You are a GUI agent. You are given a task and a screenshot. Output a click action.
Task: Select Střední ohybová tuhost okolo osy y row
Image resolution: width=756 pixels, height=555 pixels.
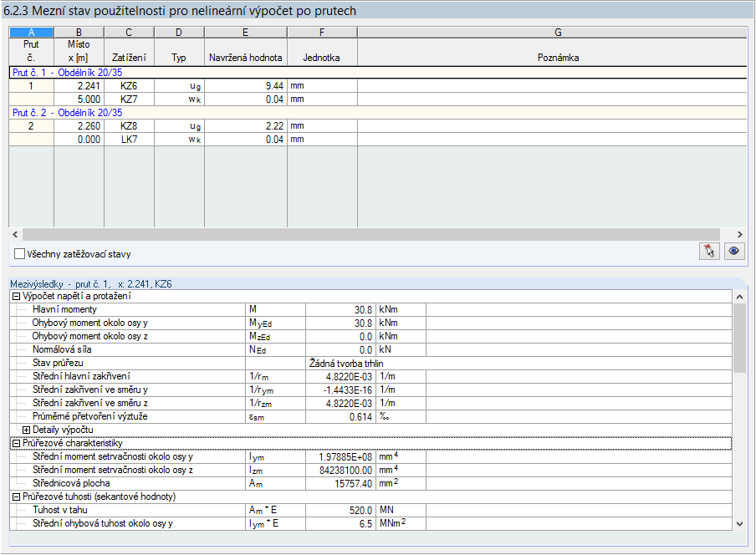(370, 524)
